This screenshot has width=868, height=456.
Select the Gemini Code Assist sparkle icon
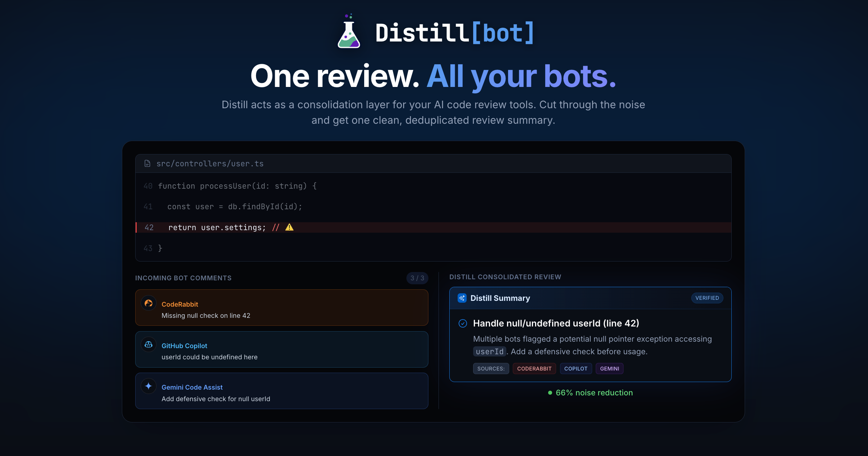[x=148, y=386]
